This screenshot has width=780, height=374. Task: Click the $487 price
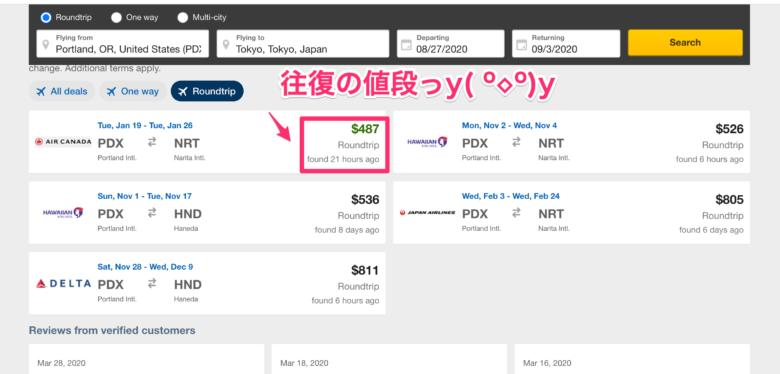(x=365, y=129)
